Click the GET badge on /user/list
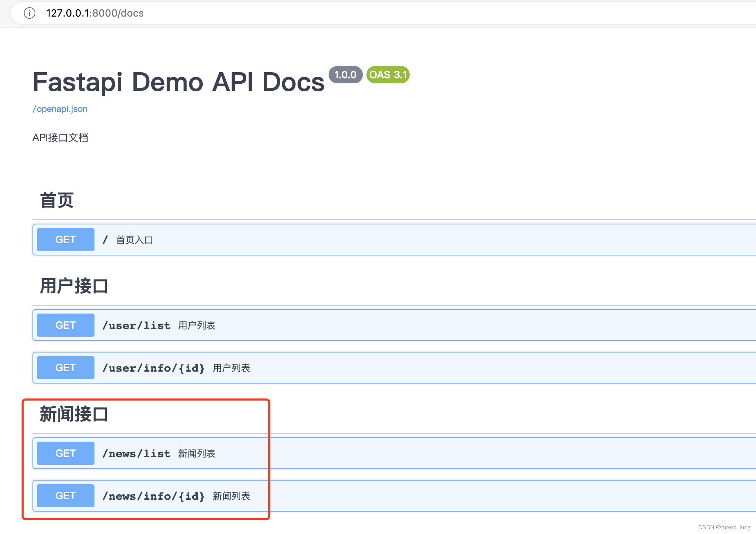 (x=65, y=325)
